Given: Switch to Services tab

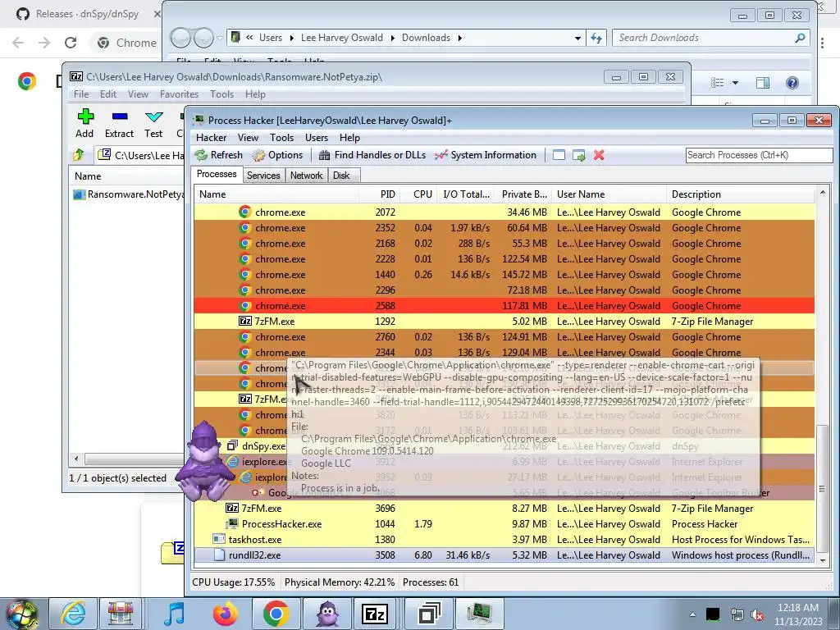Looking at the screenshot, I should coord(263,176).
